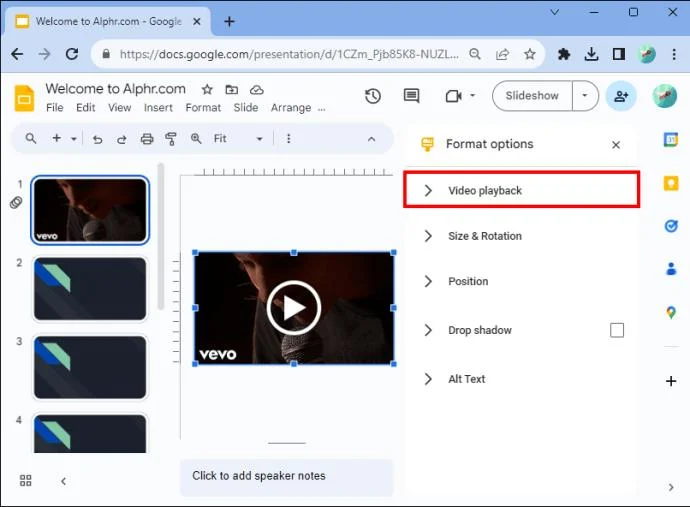Open the Edit menu
The width and height of the screenshot is (690, 507).
click(85, 108)
